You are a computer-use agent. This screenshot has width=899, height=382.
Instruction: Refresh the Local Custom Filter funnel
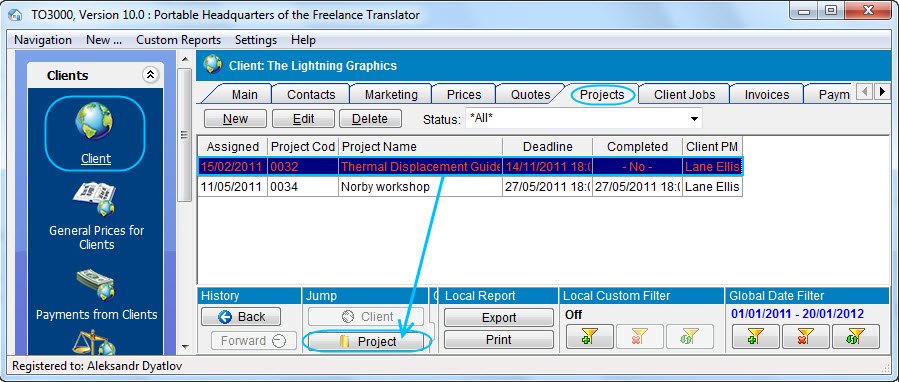click(690, 337)
